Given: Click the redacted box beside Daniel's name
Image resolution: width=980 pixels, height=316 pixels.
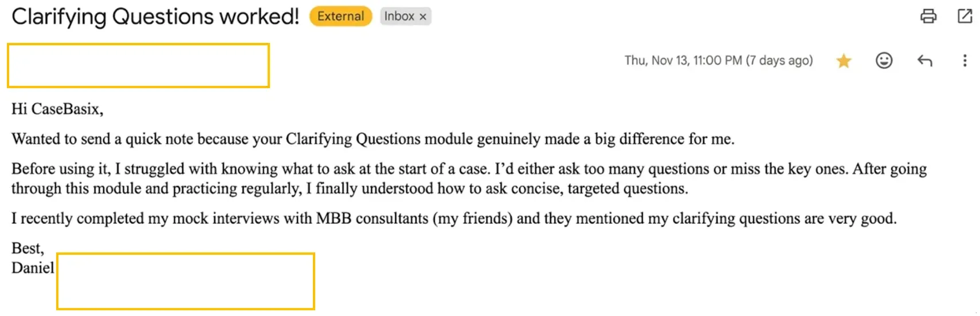Looking at the screenshot, I should click(x=186, y=281).
